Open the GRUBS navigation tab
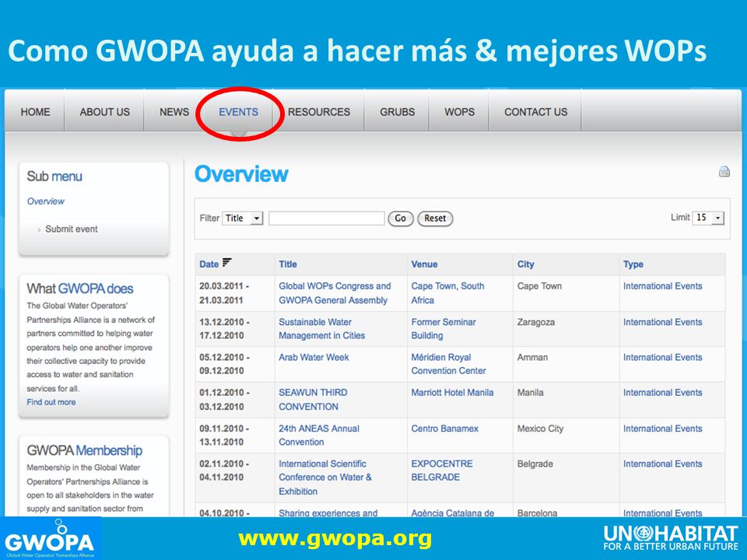 click(398, 112)
